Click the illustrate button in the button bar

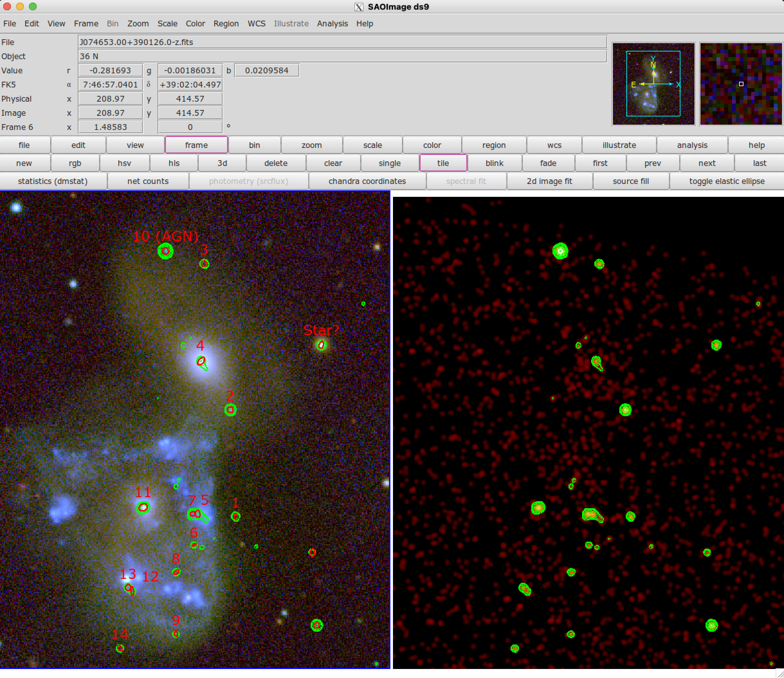coord(619,145)
